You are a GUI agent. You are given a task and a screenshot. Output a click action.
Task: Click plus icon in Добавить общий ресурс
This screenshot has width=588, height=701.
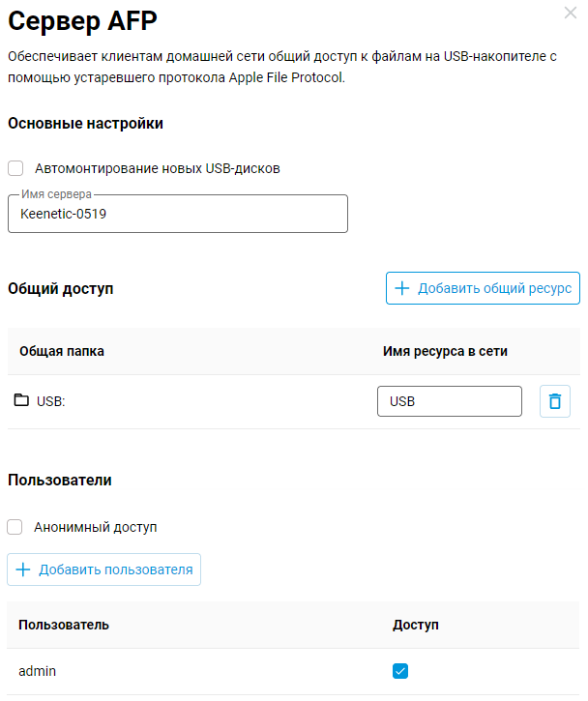pyautogui.click(x=402, y=288)
